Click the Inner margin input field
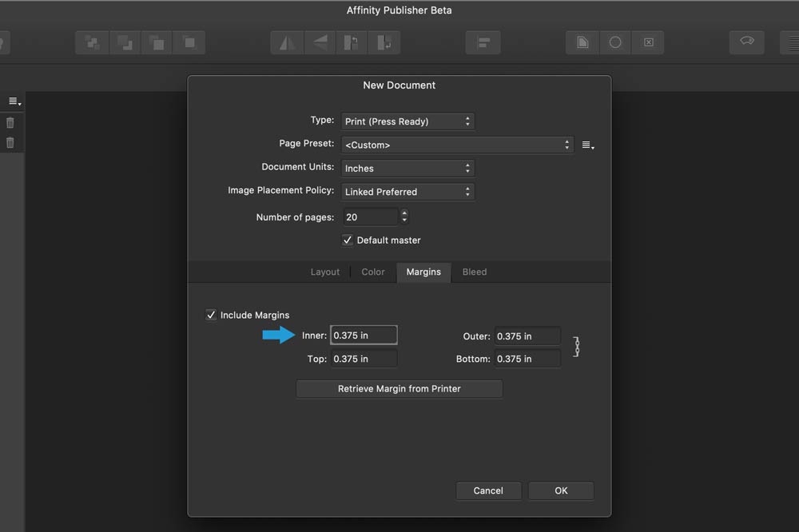 coord(364,335)
